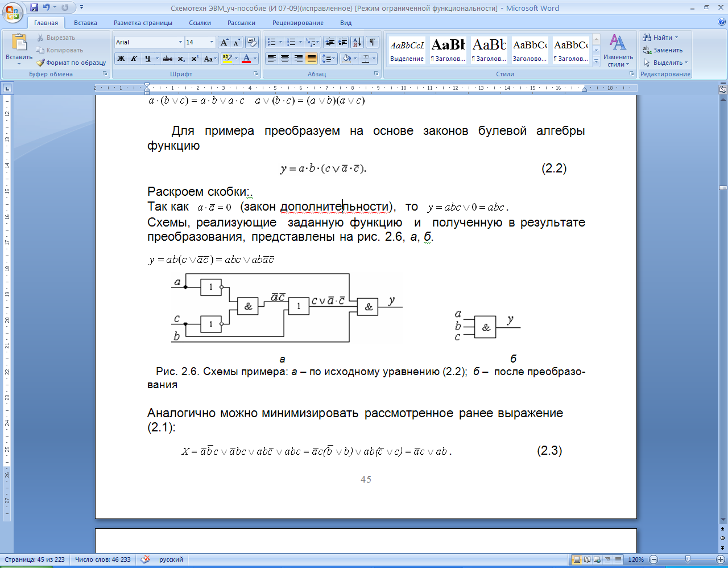This screenshot has width=728, height=568.
Task: Apply the Выделение style
Action: [x=407, y=50]
